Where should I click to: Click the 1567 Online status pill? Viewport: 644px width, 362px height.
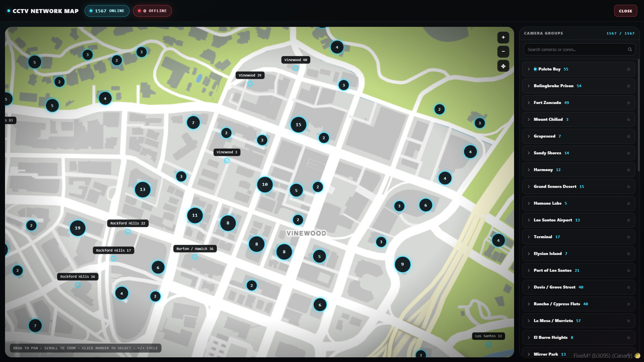pos(107,11)
